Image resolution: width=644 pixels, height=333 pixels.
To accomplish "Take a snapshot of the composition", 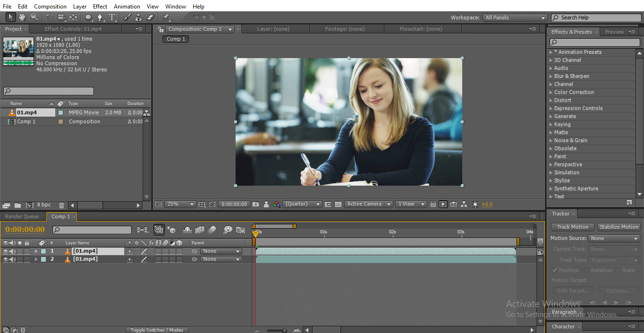I will 255,204.
